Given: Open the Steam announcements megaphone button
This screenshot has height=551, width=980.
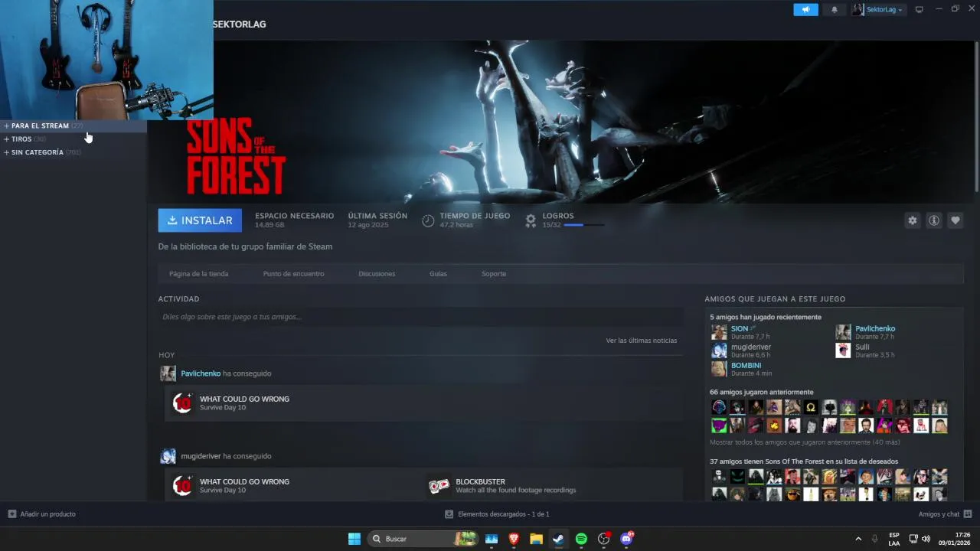Looking at the screenshot, I should coord(805,10).
